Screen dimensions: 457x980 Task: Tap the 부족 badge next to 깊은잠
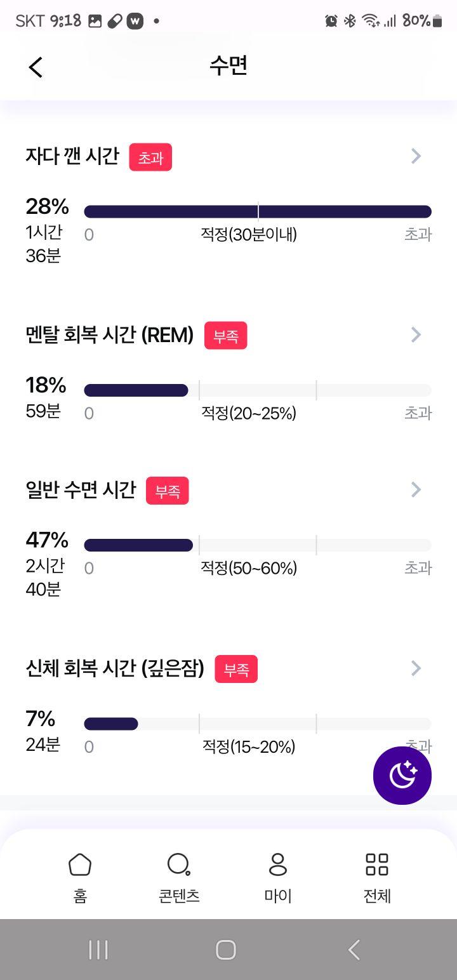236,669
